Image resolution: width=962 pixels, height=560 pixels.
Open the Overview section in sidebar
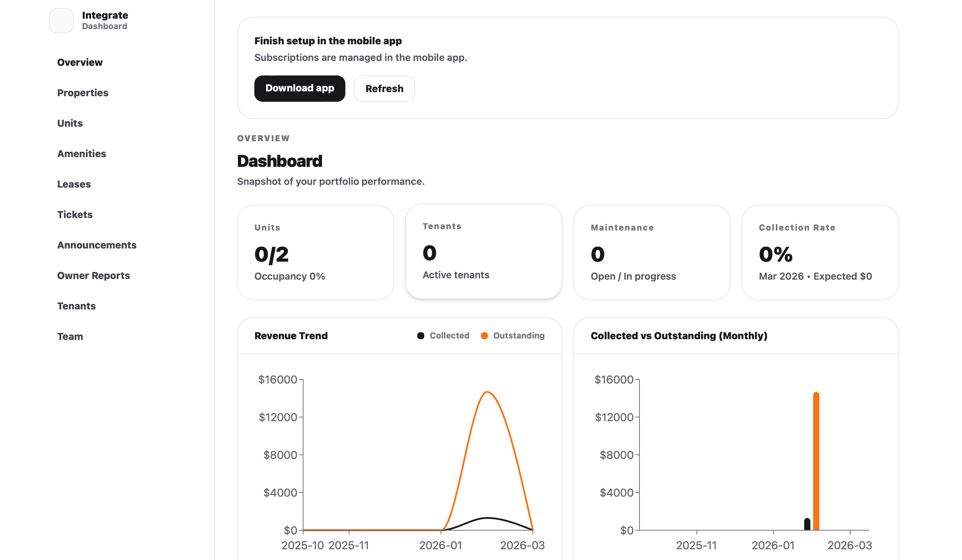(80, 62)
